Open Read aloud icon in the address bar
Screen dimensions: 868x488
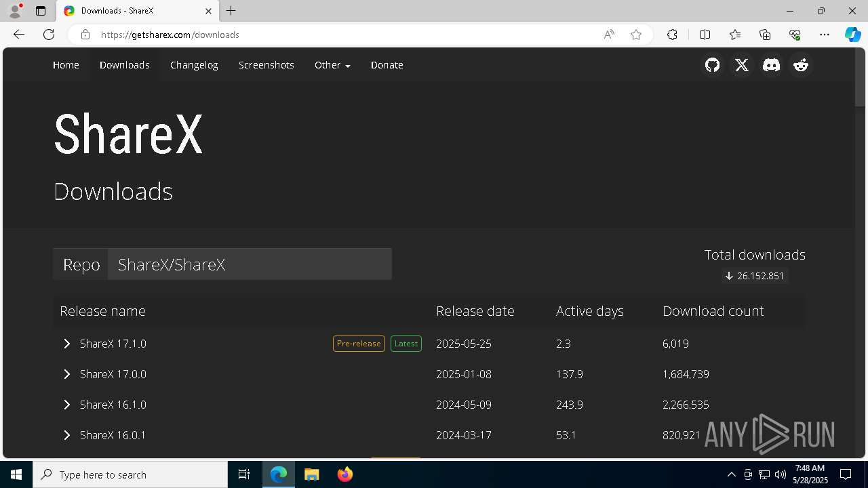(x=609, y=35)
